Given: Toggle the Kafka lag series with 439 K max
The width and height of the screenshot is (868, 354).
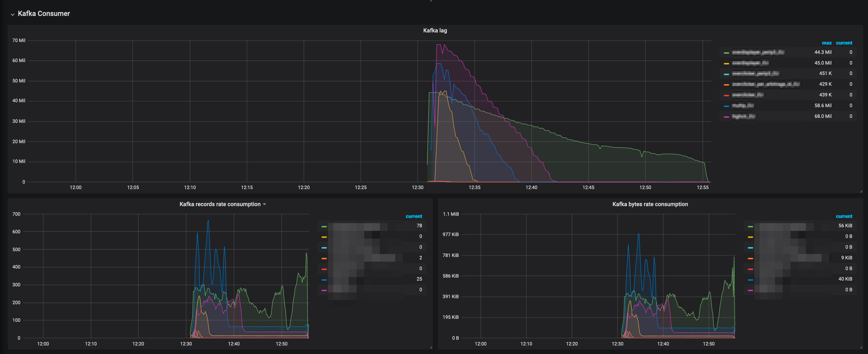Looking at the screenshot, I should click(748, 95).
